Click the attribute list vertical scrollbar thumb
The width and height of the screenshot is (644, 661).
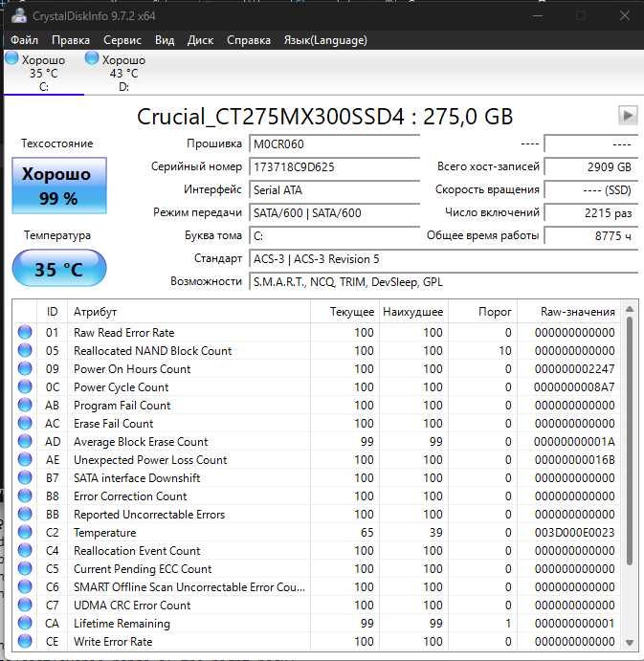click(x=630, y=441)
